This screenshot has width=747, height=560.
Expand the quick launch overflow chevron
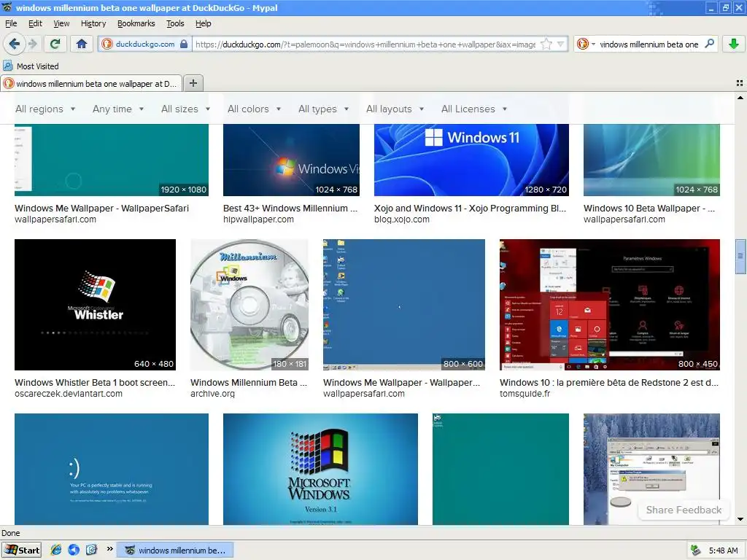click(x=109, y=549)
